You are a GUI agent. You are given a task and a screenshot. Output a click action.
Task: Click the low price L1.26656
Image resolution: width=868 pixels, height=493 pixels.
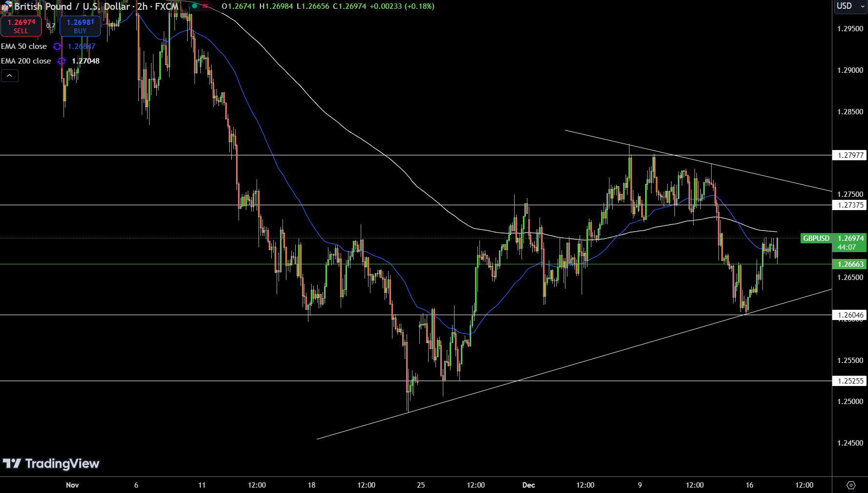(x=313, y=6)
